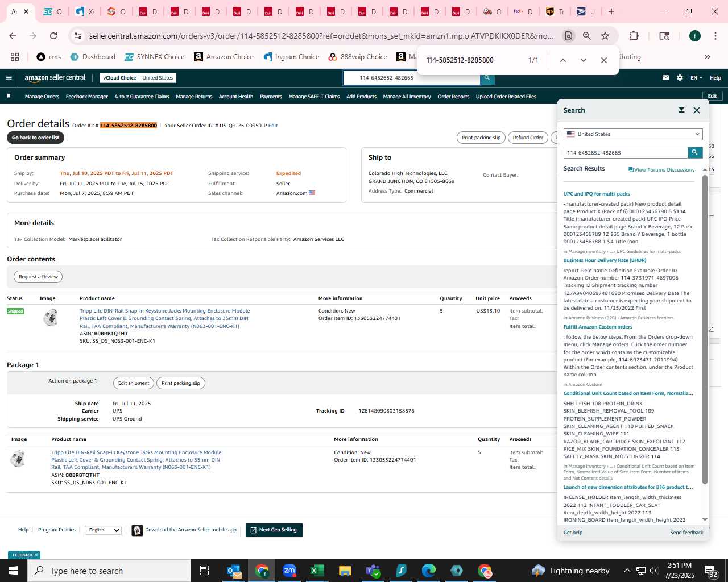728x582 pixels.
Task: Click the search panel magnifier button
Action: [695, 152]
